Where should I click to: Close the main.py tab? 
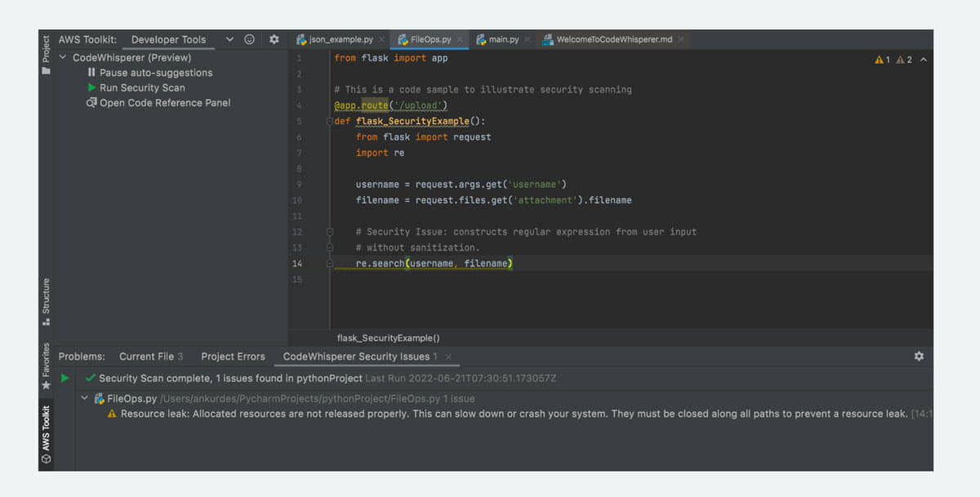click(x=527, y=39)
